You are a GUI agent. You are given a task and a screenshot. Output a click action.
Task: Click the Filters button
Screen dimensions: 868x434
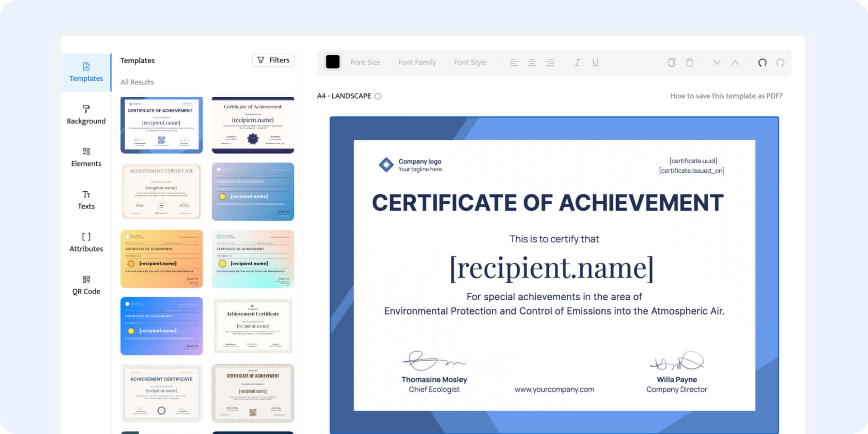click(x=273, y=60)
